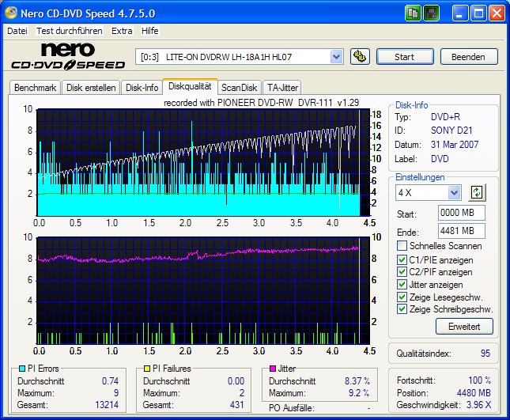This screenshot has width=510, height=420.
Task: Click the refresh icon beside speed selector
Action: (477, 192)
